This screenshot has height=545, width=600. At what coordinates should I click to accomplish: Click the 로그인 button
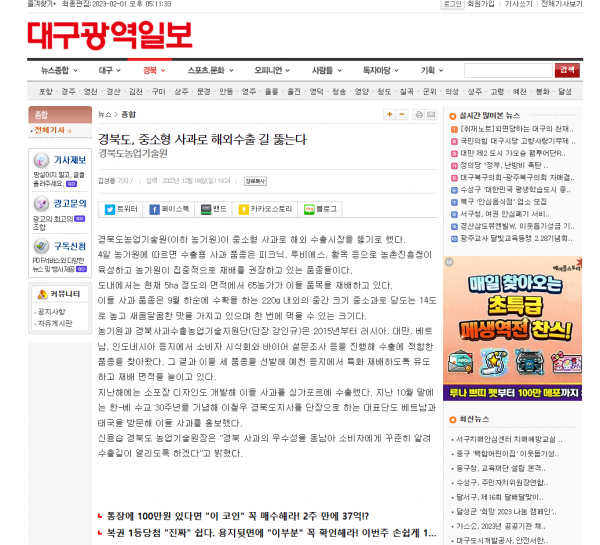coord(452,4)
